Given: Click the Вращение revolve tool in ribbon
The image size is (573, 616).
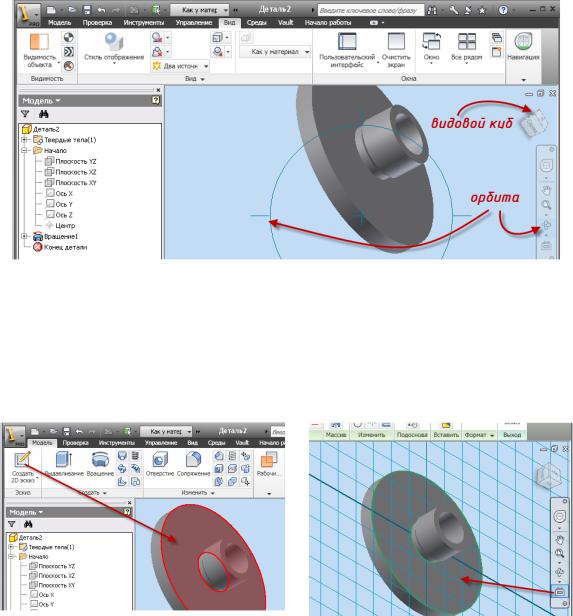Looking at the screenshot, I should point(100,464).
